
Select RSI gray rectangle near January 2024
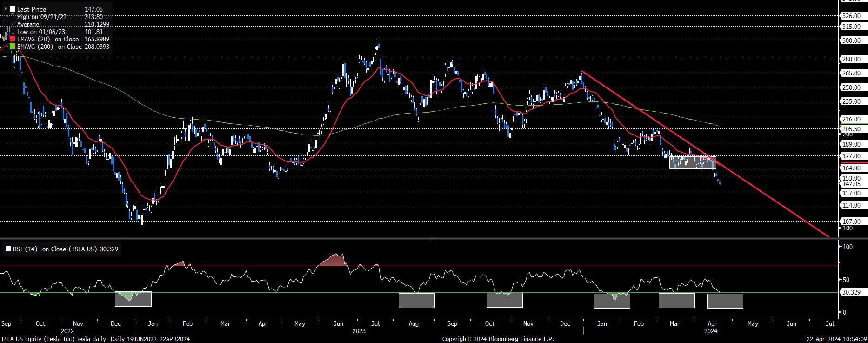pyautogui.click(x=612, y=301)
